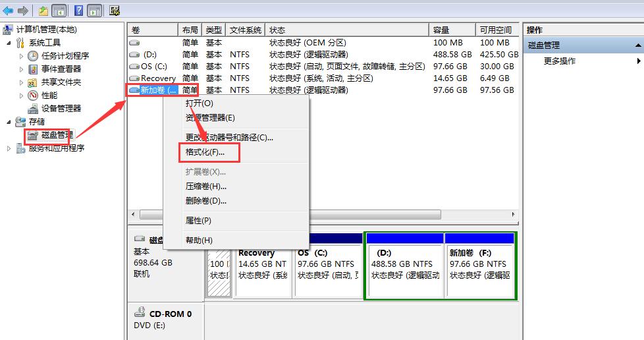This screenshot has height=340, width=644.
Task: Click the drive icon of the OEM partition row
Action: pyautogui.click(x=134, y=43)
